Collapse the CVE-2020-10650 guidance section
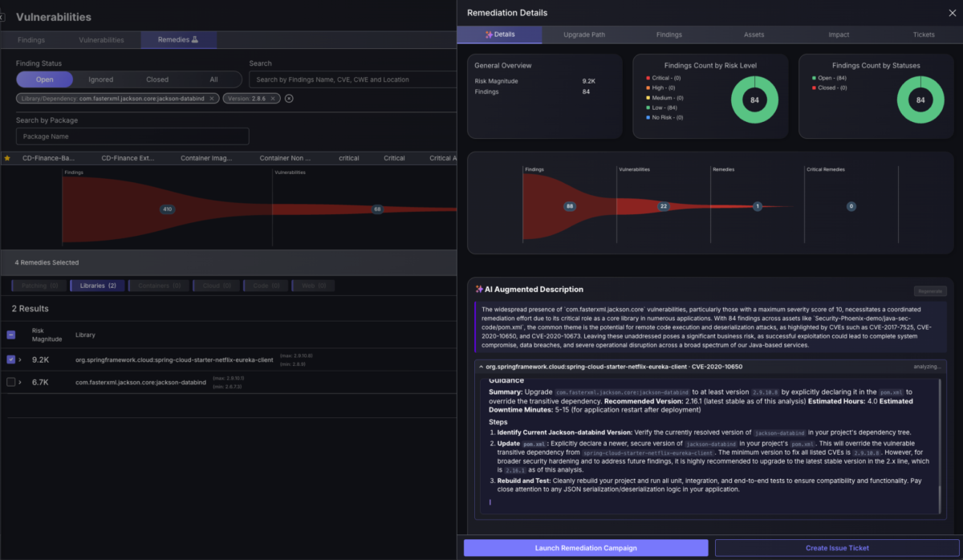The image size is (963, 560). click(x=480, y=366)
